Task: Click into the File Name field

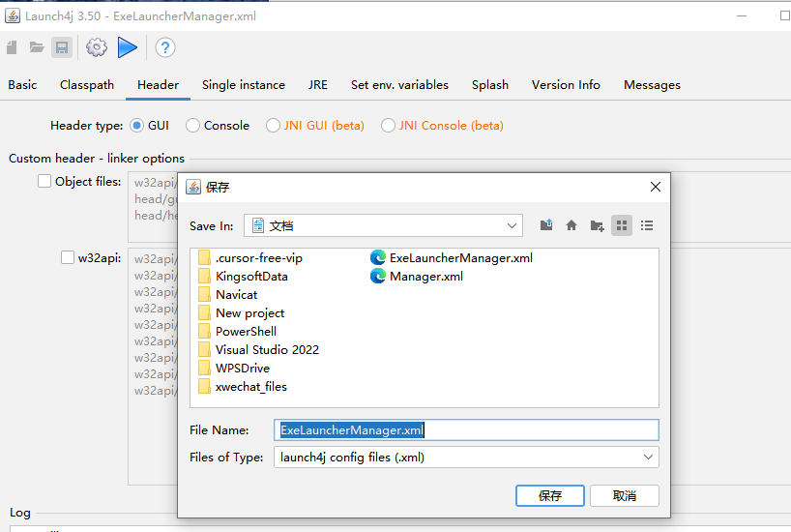Action: (466, 430)
